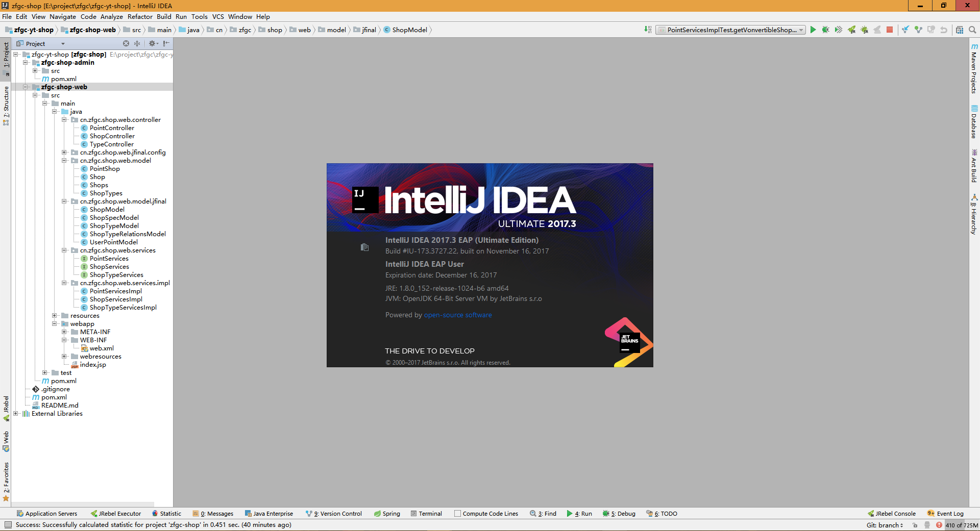This screenshot has width=980, height=531.
Task: Click the Make Project build icon
Action: (x=648, y=30)
